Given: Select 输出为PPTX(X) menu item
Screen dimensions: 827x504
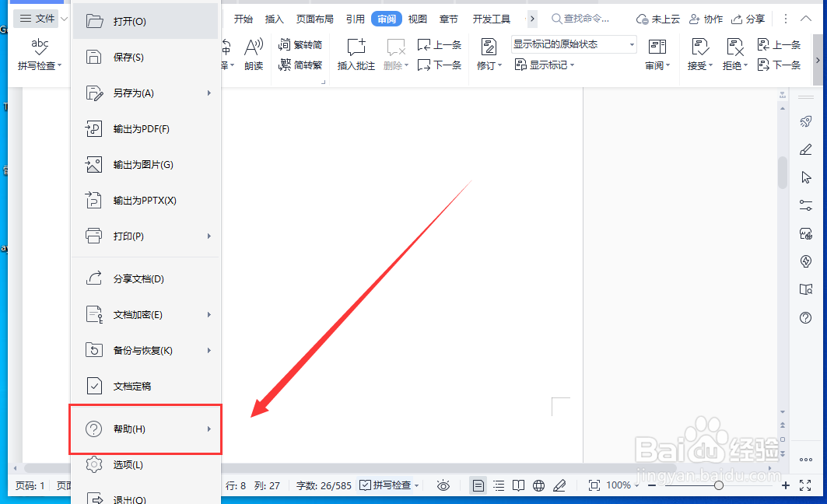Looking at the screenshot, I should click(x=145, y=201).
